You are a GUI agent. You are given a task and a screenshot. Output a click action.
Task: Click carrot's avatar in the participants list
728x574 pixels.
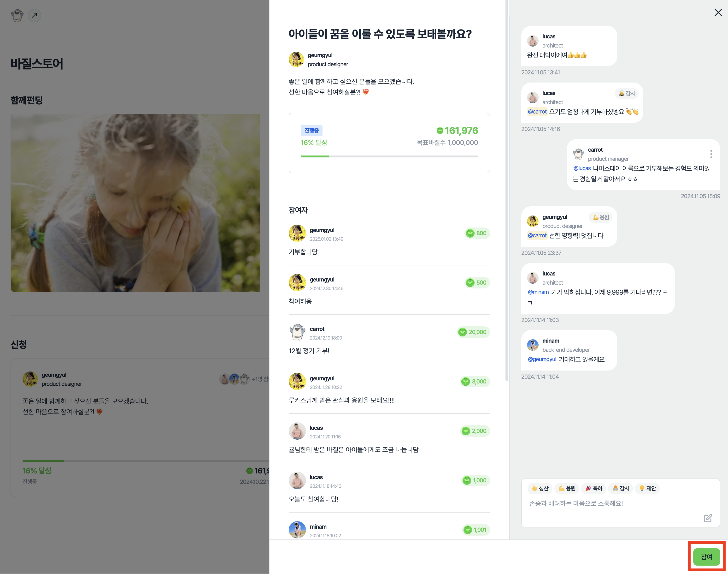[x=297, y=332]
